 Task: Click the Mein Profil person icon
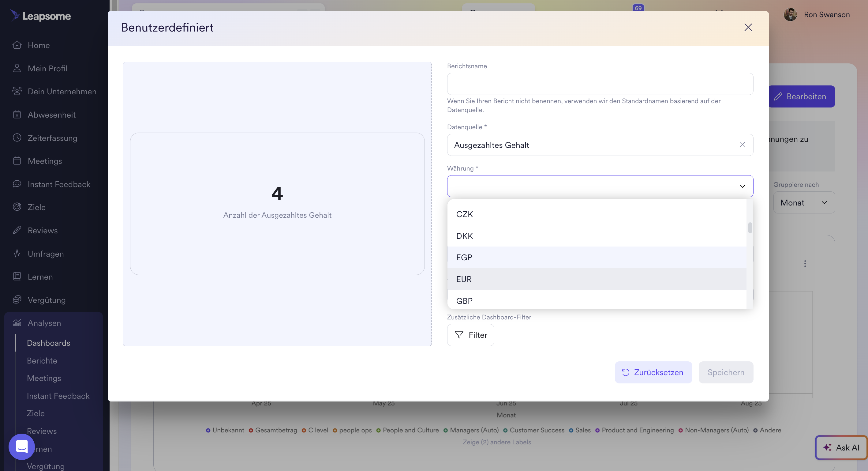(x=17, y=68)
